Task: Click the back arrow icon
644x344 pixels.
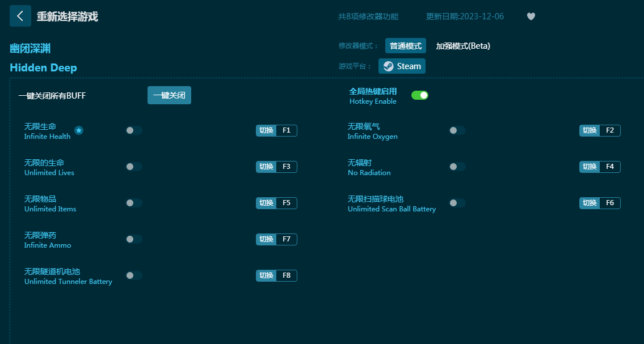Action: 20,16
